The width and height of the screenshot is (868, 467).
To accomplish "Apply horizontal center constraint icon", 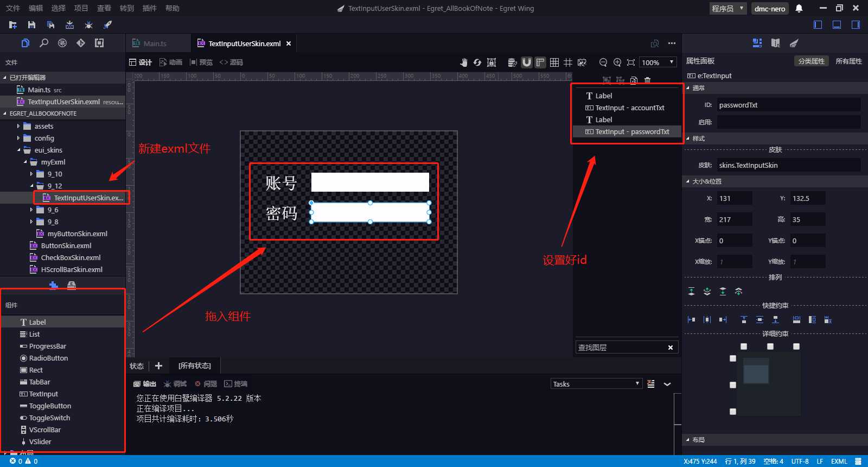I will pos(707,320).
